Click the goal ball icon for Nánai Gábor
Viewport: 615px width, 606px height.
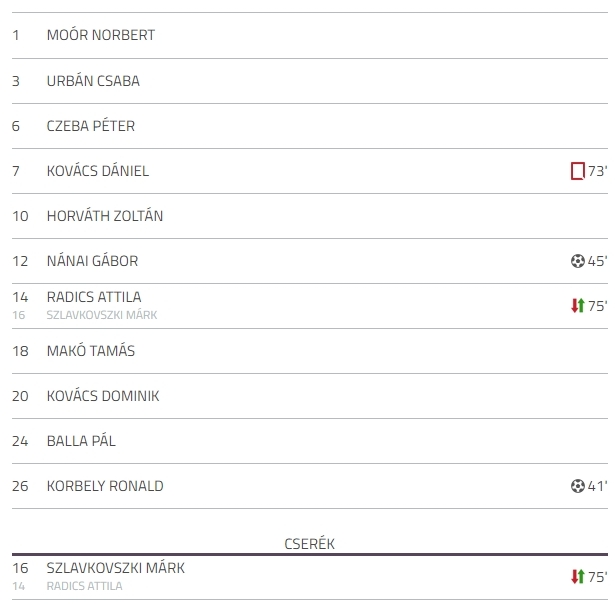point(577,261)
